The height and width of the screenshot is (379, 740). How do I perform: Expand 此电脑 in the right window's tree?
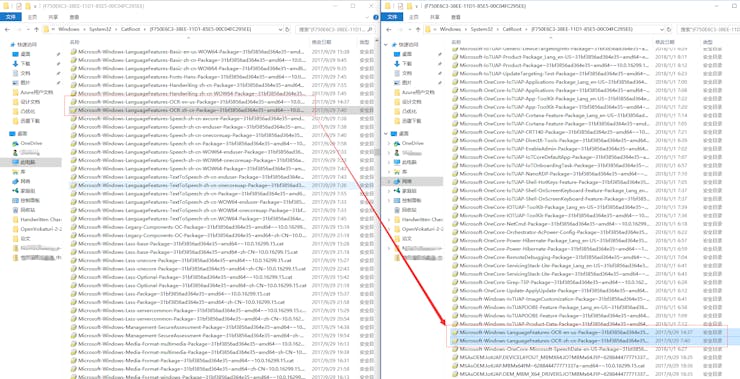tap(389, 162)
